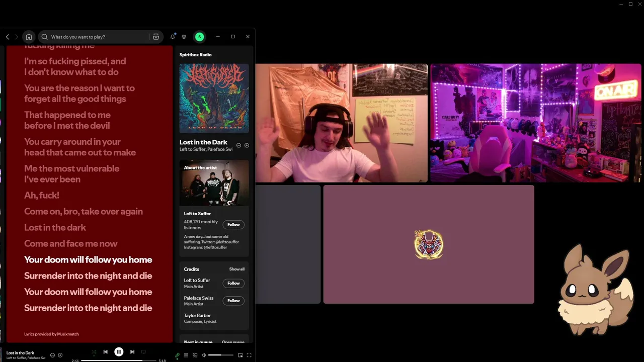The height and width of the screenshot is (362, 644).
Task: Jump to lyric 'Come on, bro, take over again'
Action: (84, 211)
